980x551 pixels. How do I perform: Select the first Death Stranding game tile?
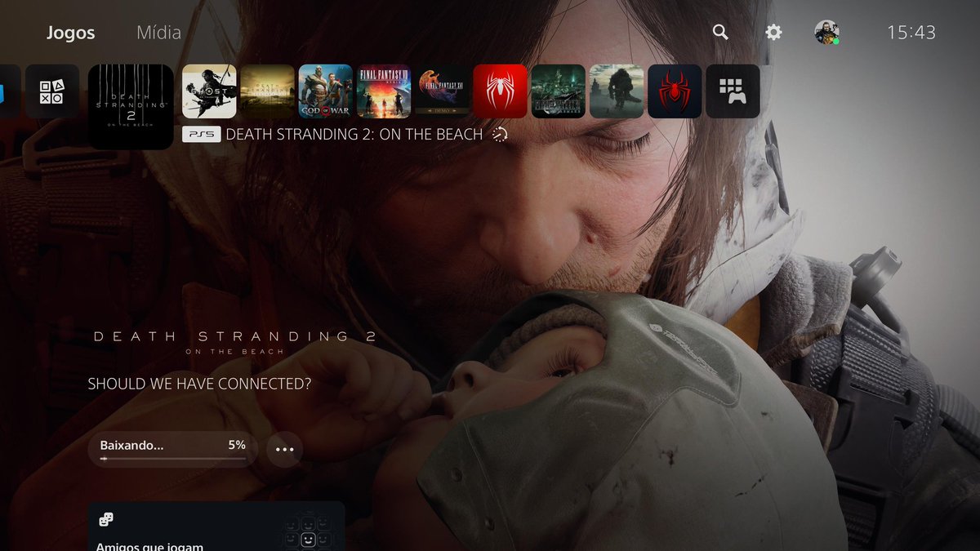pyautogui.click(x=267, y=91)
